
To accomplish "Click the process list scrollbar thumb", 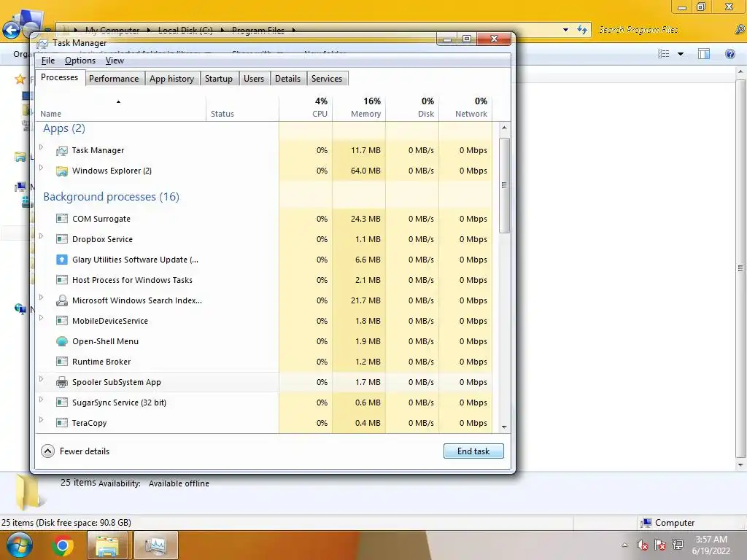I will click(x=504, y=185).
